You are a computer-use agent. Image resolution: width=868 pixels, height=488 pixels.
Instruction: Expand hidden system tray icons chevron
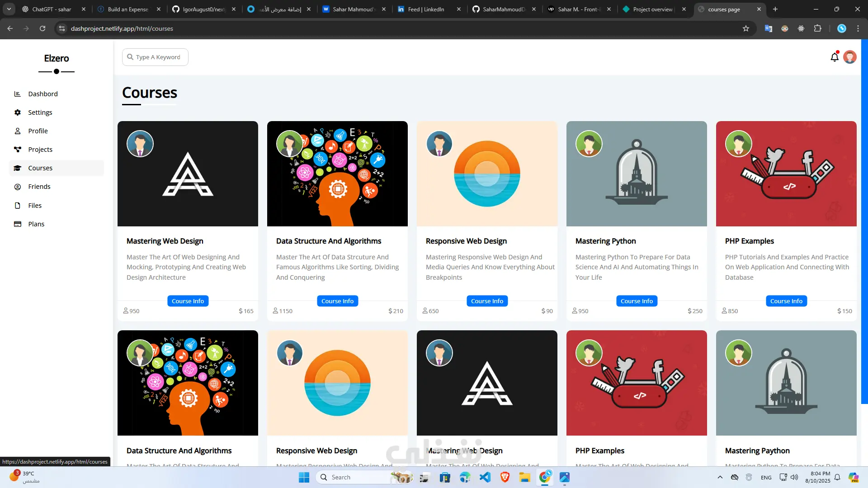tap(720, 477)
